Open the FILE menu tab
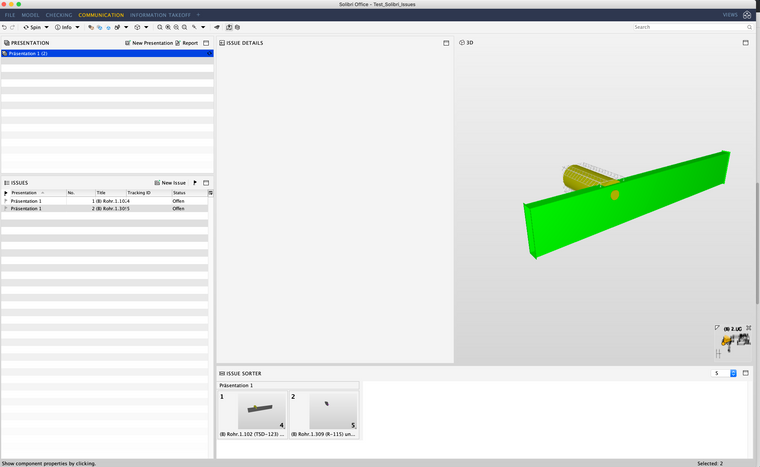The image size is (760, 467). click(x=10, y=15)
